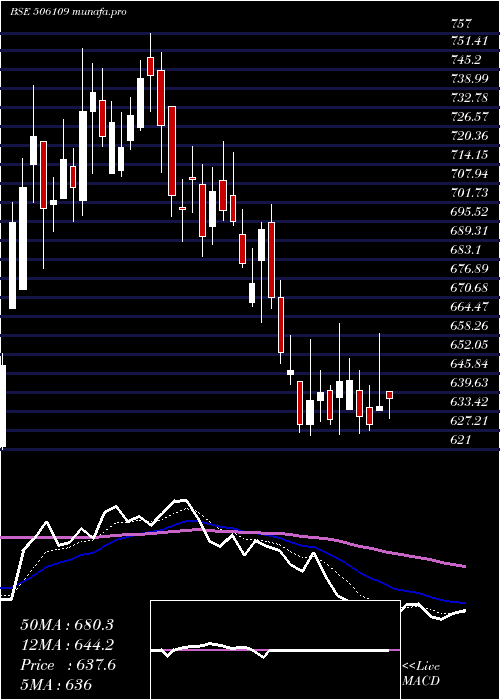Click the 714.15 price axis label
The height and width of the screenshot is (700, 500).
(469, 155)
